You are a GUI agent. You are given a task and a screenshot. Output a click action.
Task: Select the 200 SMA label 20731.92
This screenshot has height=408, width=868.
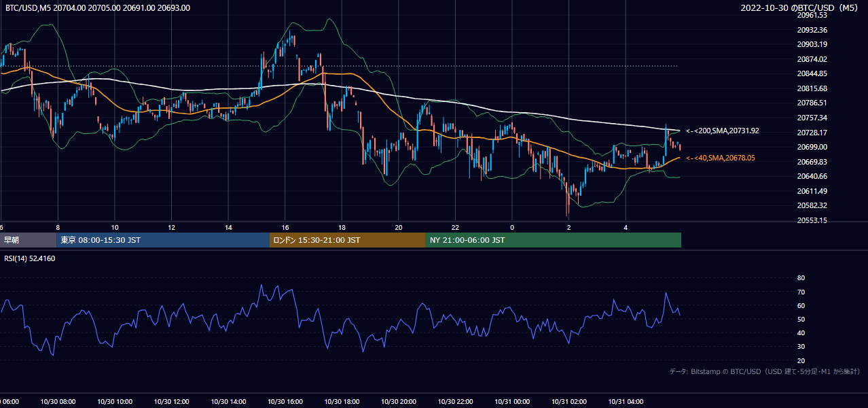[723, 131]
